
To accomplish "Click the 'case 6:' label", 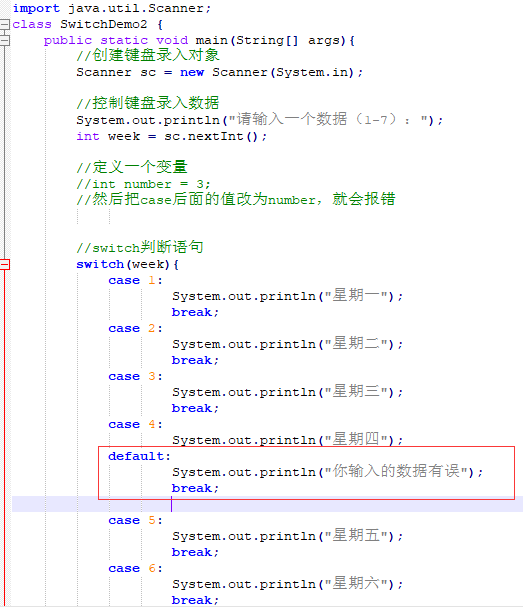I will 135,568.
